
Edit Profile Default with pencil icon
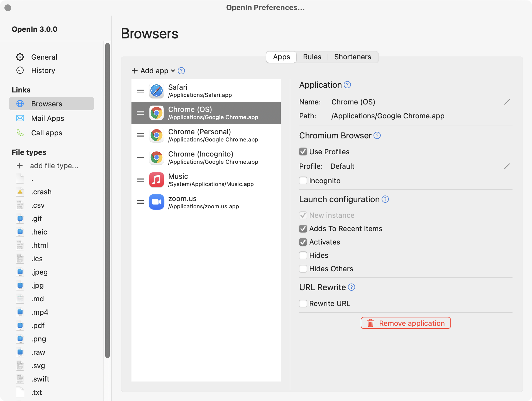[x=507, y=166]
